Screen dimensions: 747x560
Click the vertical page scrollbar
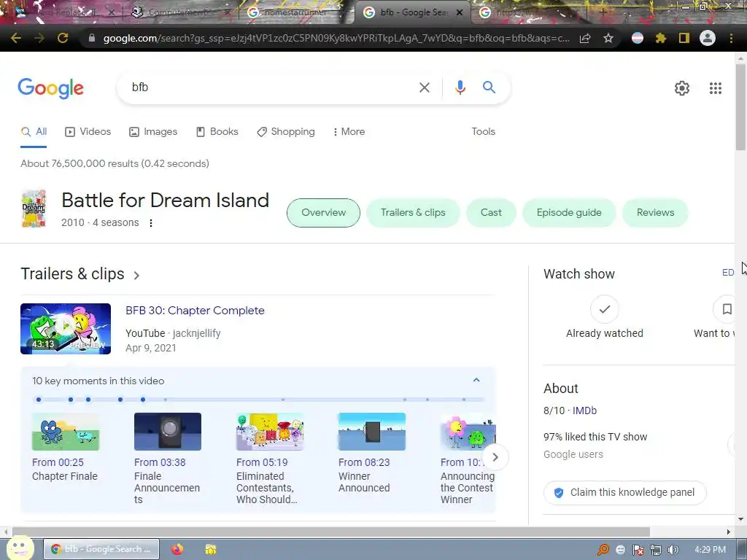pyautogui.click(x=741, y=107)
